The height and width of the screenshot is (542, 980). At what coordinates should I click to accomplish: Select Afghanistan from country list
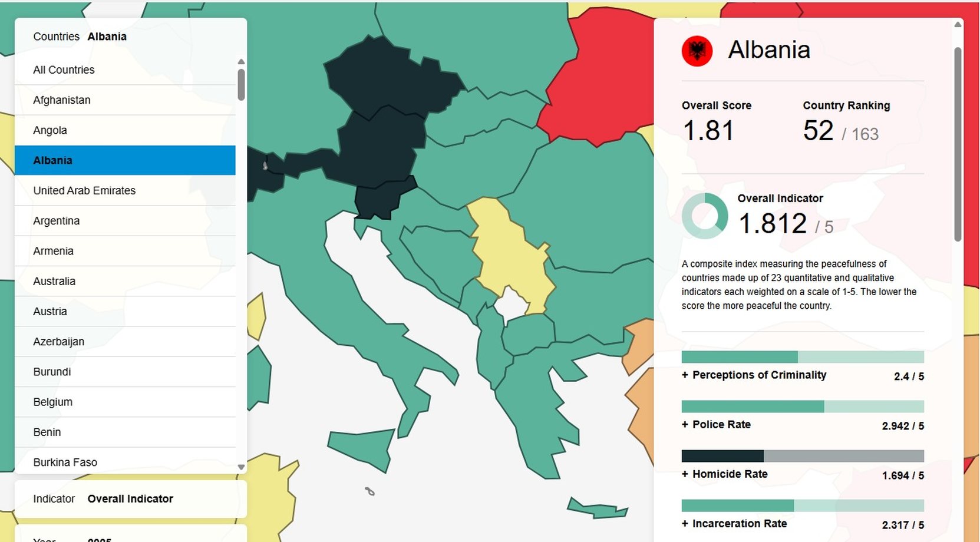click(x=62, y=100)
